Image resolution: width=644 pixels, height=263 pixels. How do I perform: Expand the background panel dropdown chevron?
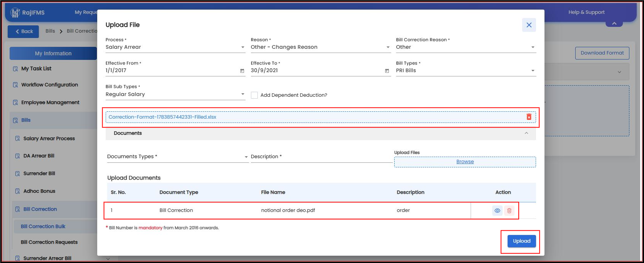(x=619, y=72)
